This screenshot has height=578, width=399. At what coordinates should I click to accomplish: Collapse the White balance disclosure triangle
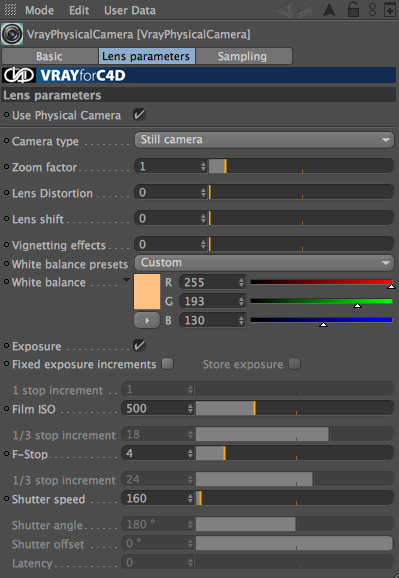coord(126,281)
